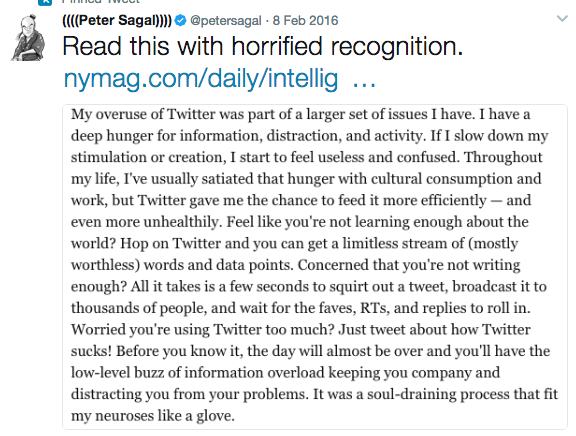Image resolution: width=576 pixels, height=436 pixels.
Task: Open the (((Peter Sagal))) profile name
Action: [x=117, y=21]
